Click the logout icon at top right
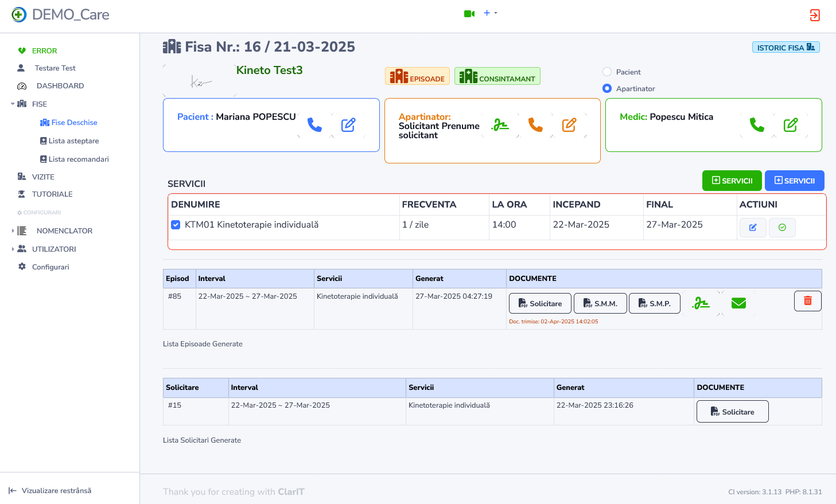This screenshot has width=836, height=504. click(814, 15)
